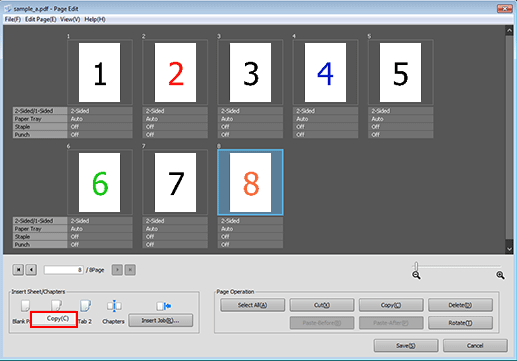
Task: Click the Select All(A) button
Action: coord(252,305)
